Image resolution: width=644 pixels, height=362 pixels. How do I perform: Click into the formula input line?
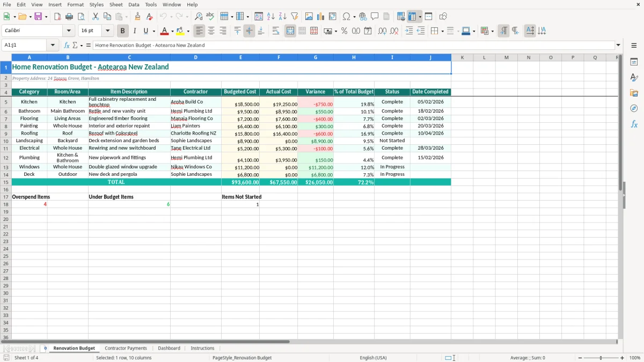coord(354,45)
